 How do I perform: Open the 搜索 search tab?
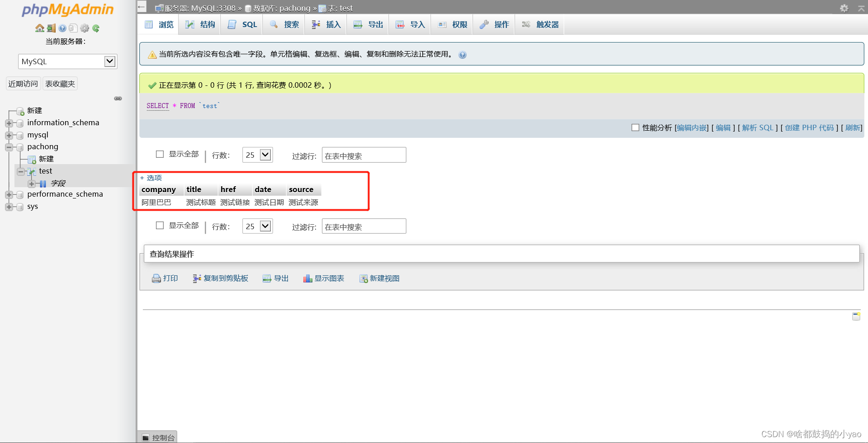tap(284, 24)
